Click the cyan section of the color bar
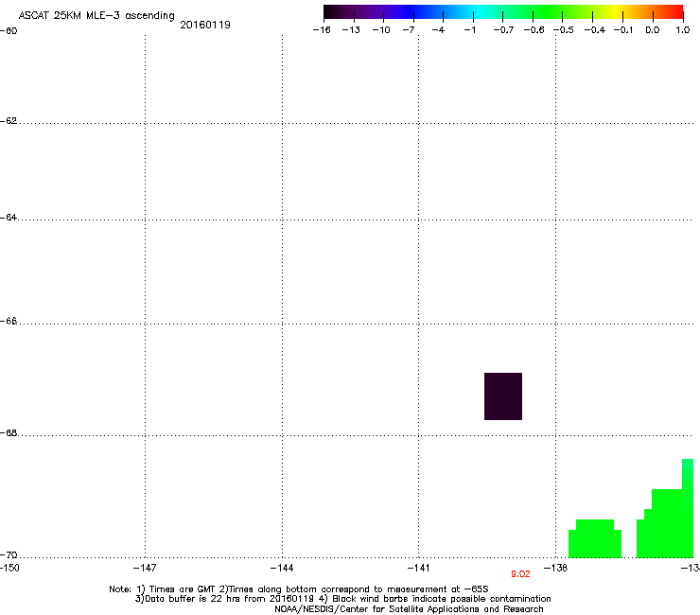700x615 pixels. (x=480, y=11)
